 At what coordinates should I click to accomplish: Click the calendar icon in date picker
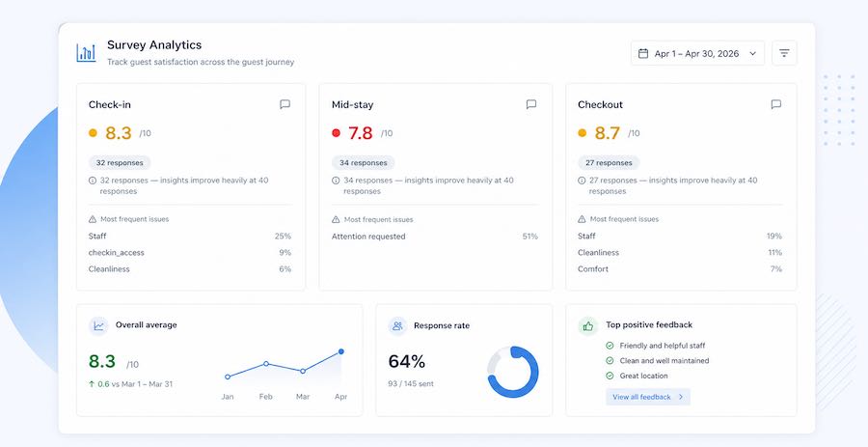tap(643, 54)
